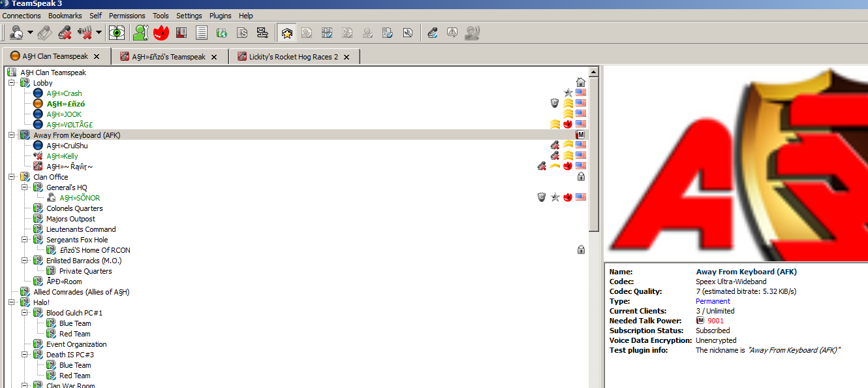
Task: Toggle the pressed gold star toolbar button
Action: point(287,32)
